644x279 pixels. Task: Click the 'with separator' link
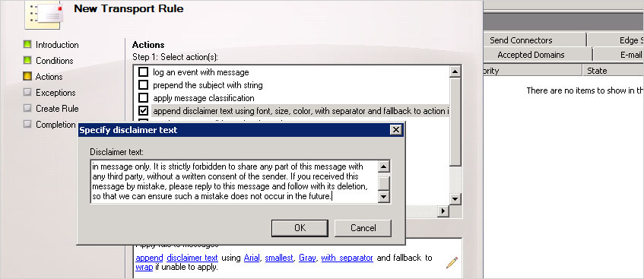click(347, 258)
